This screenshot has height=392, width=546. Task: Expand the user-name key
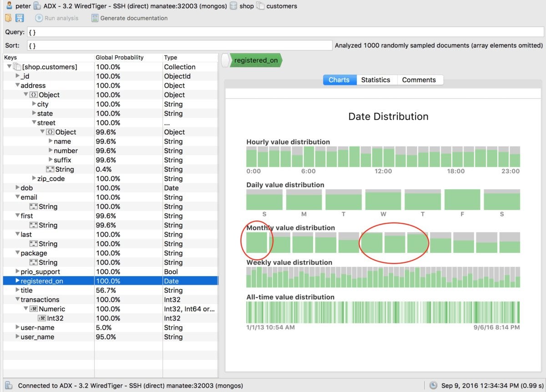coord(18,327)
